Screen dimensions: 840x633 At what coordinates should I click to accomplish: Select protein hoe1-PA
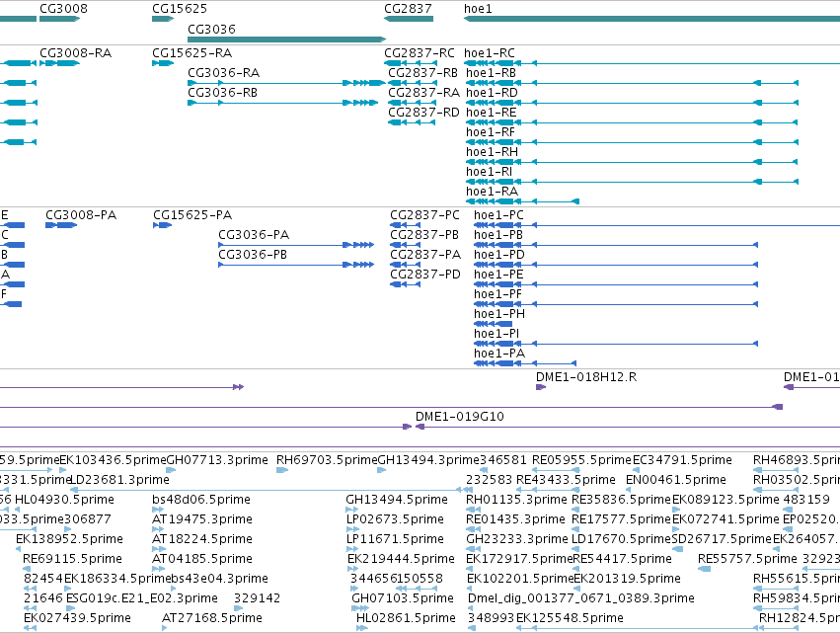tap(499, 354)
